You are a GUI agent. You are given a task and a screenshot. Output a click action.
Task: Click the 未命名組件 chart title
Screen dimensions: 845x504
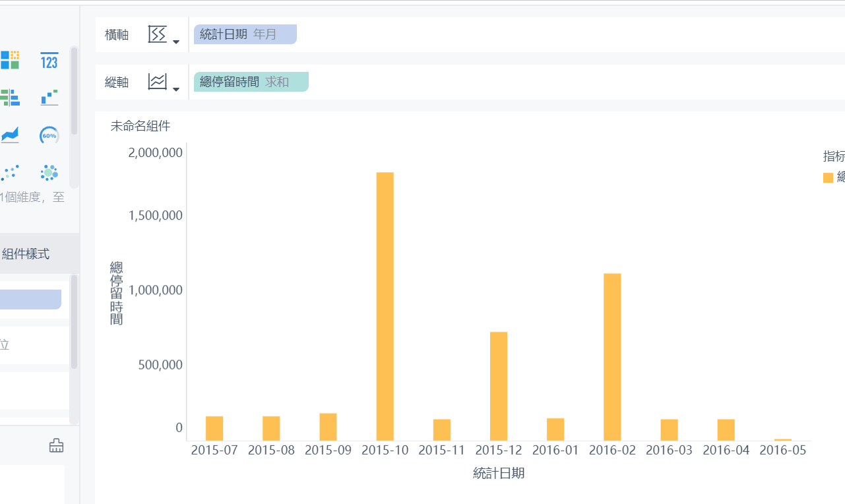coord(140,126)
